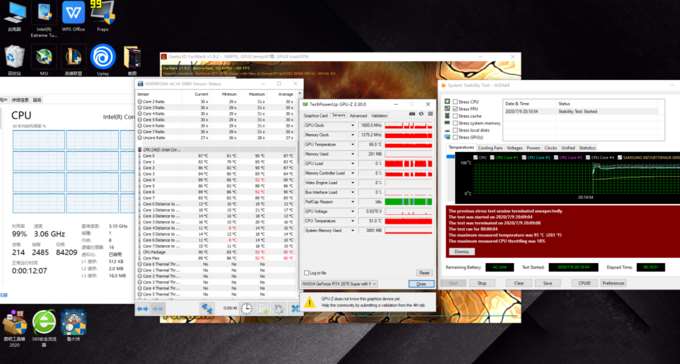Open the Ubisoft Uplay shortcut
The image size is (680, 364).
pyautogui.click(x=103, y=59)
